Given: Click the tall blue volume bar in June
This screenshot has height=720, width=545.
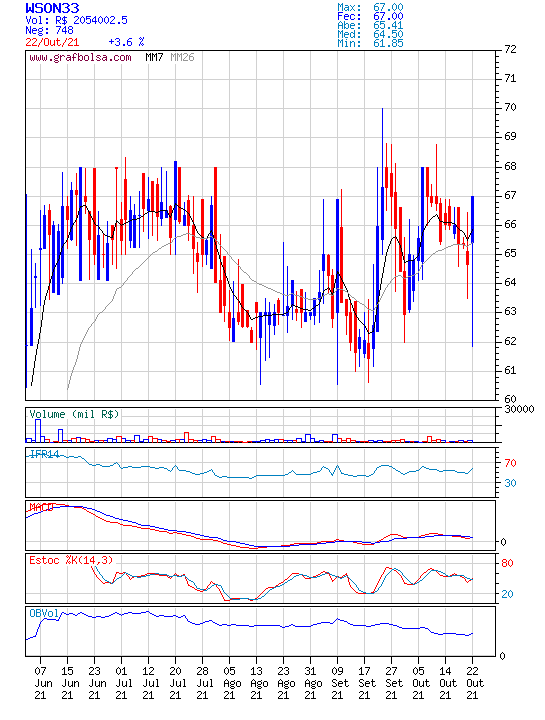Looking at the screenshot, I should click(x=38, y=431).
